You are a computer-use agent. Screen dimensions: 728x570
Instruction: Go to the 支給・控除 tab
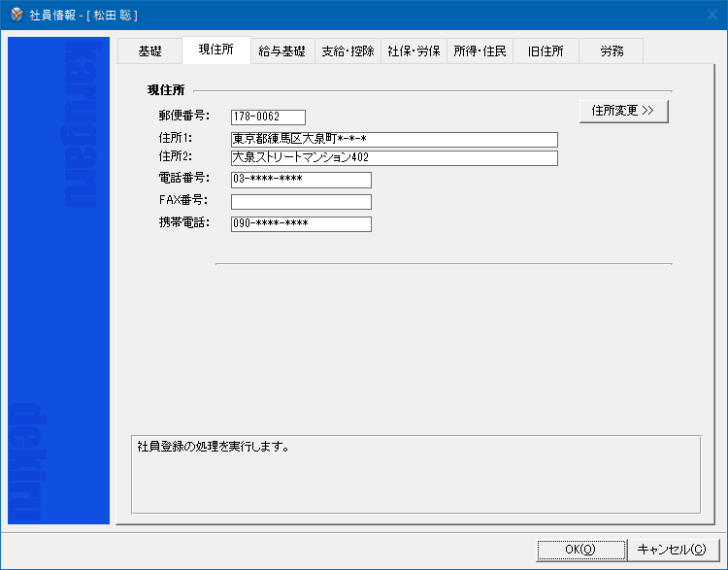(x=347, y=51)
